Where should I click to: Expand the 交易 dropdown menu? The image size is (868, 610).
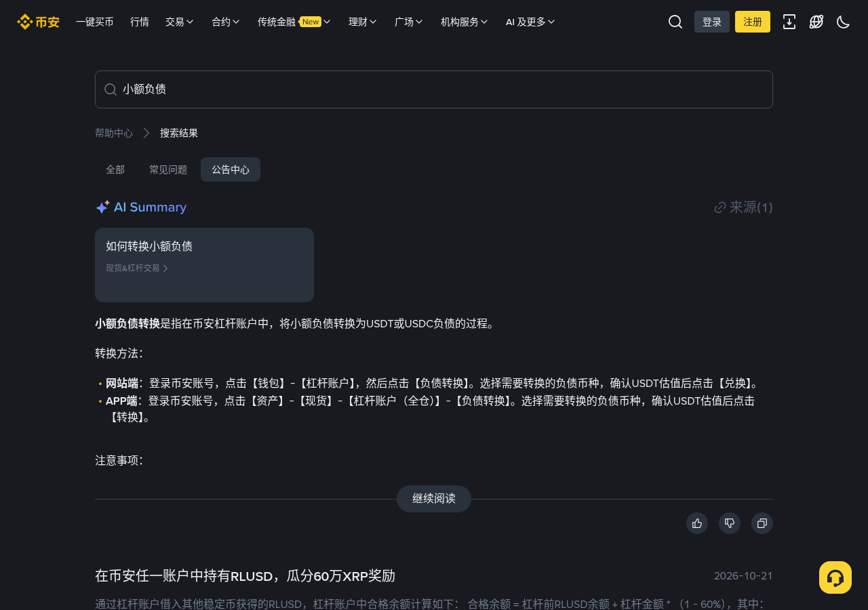coord(180,22)
